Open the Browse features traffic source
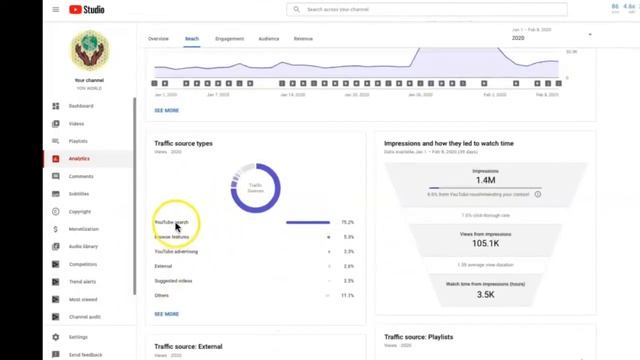Viewport: 640px width, 360px height. point(254,237)
